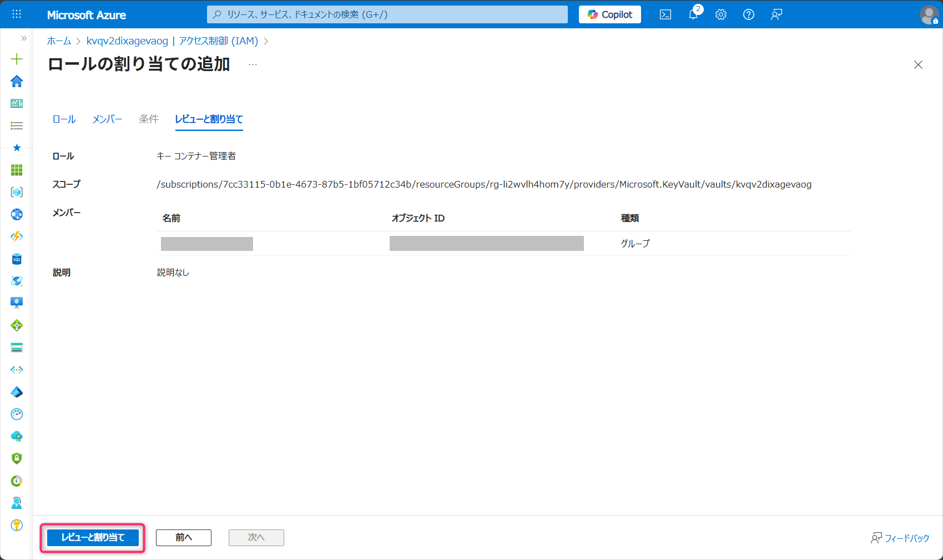Viewport: 943px width, 560px height.
Task: Switch to the メンバー tab
Action: [x=107, y=119]
